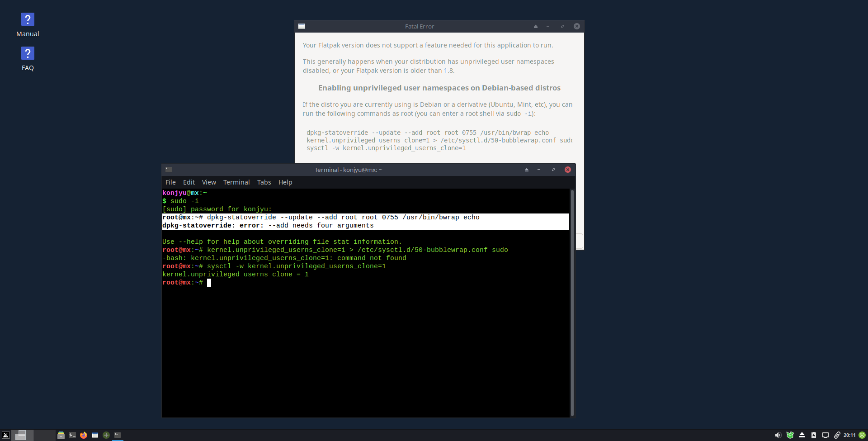Open the Whisker application menu
Screen dimensions: 868x441
click(6, 435)
